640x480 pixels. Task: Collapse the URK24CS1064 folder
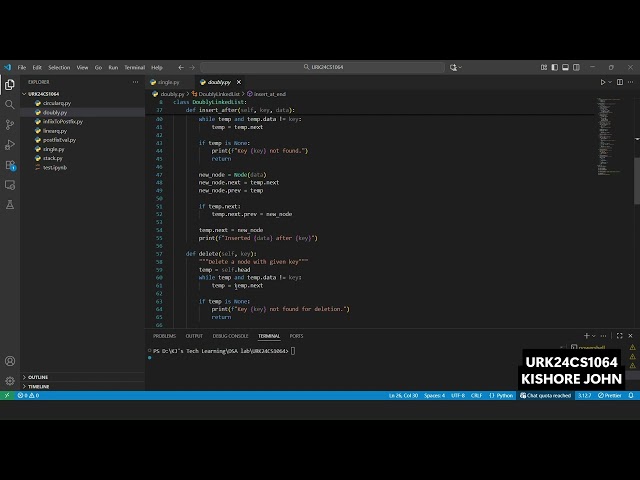[43, 94]
